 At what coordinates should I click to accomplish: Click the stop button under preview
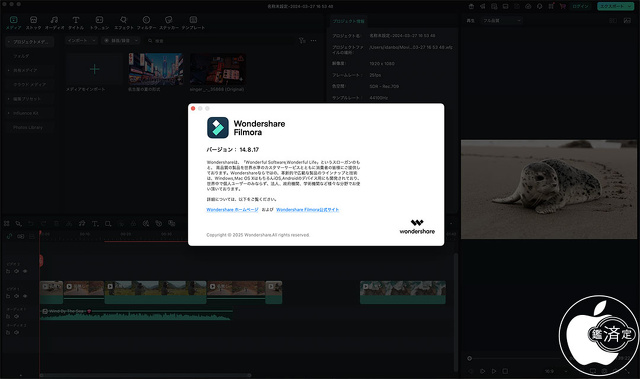pos(505,371)
